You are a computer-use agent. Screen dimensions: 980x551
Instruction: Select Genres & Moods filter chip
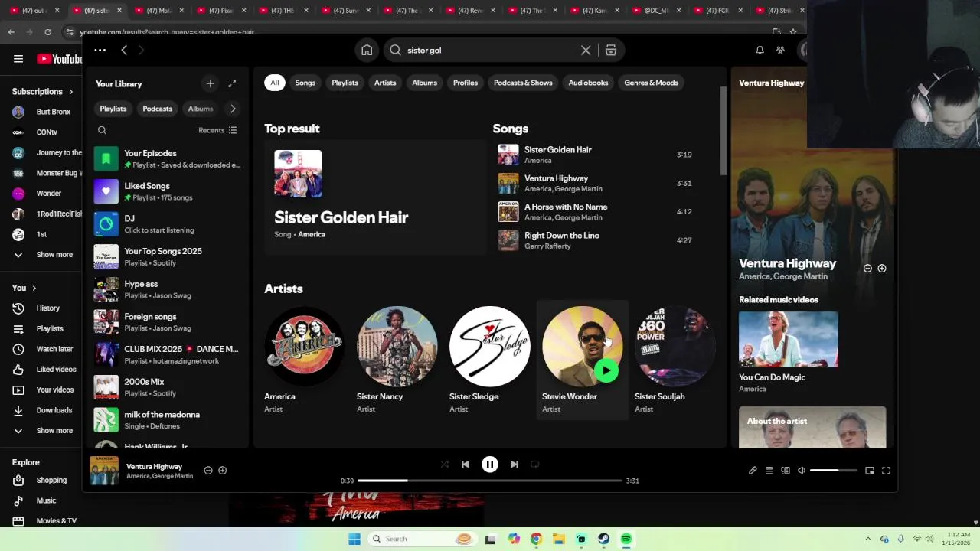point(652,83)
